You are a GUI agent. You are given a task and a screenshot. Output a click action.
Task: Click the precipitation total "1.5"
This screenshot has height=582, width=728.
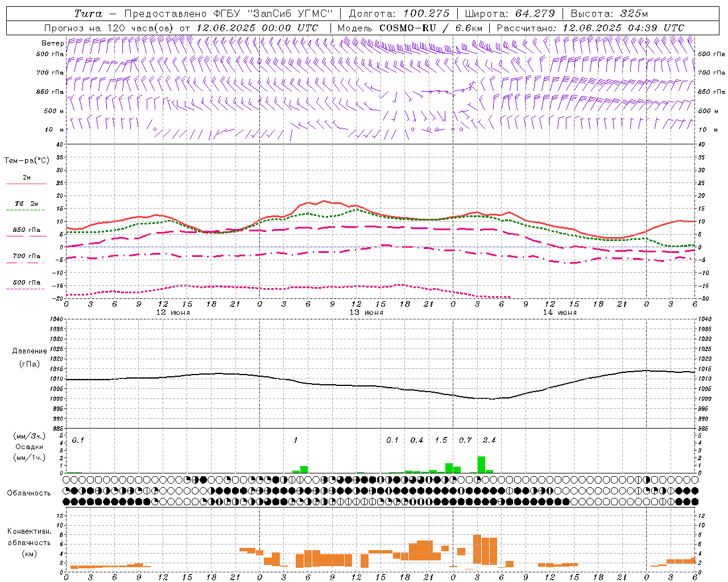pyautogui.click(x=441, y=440)
